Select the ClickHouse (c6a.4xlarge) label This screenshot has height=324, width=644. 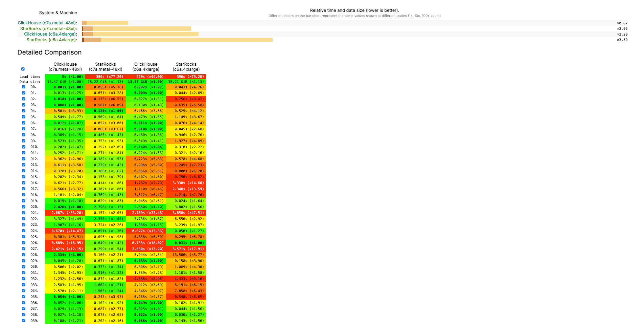[50, 34]
